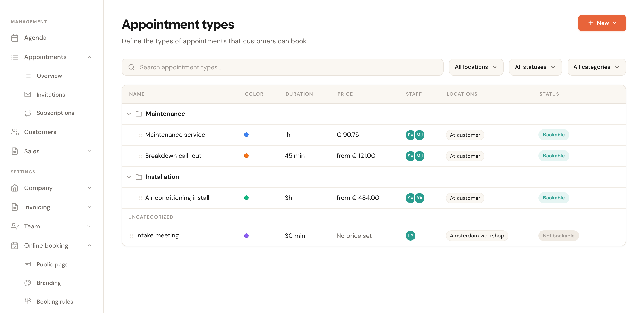The height and width of the screenshot is (313, 644).
Task: Click the Branding palette icon
Action: pos(28,283)
